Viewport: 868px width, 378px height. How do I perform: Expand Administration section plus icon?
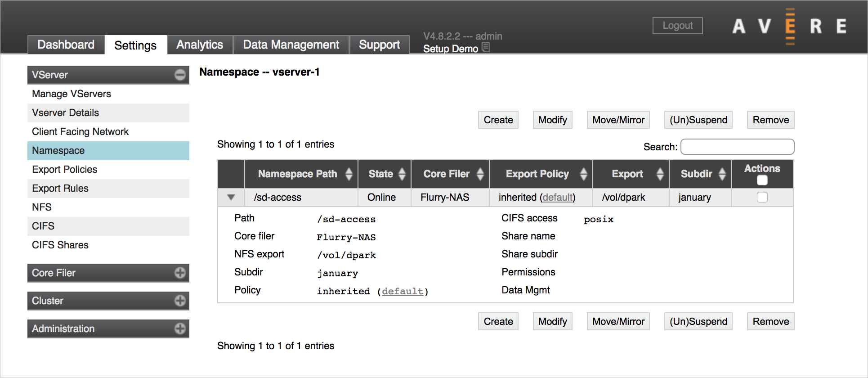coord(180,328)
